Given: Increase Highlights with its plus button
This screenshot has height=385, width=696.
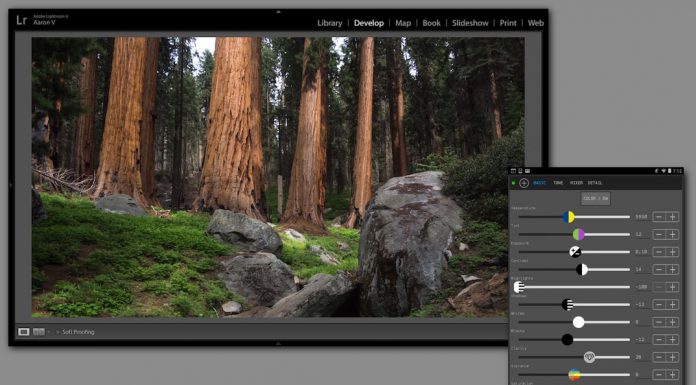Looking at the screenshot, I should pos(672,287).
